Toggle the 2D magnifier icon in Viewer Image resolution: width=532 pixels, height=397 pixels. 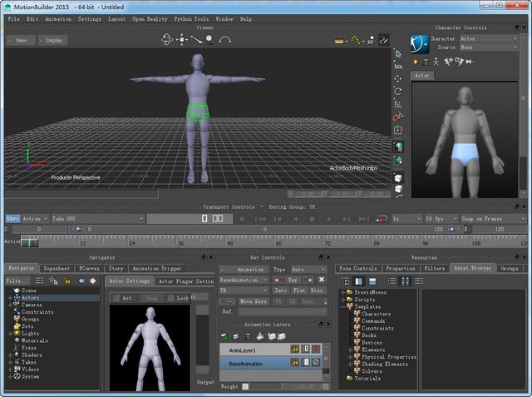coord(371,40)
